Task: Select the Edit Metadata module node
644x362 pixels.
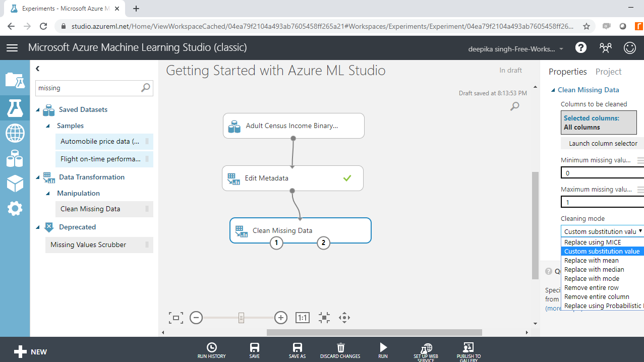Action: coord(292,178)
